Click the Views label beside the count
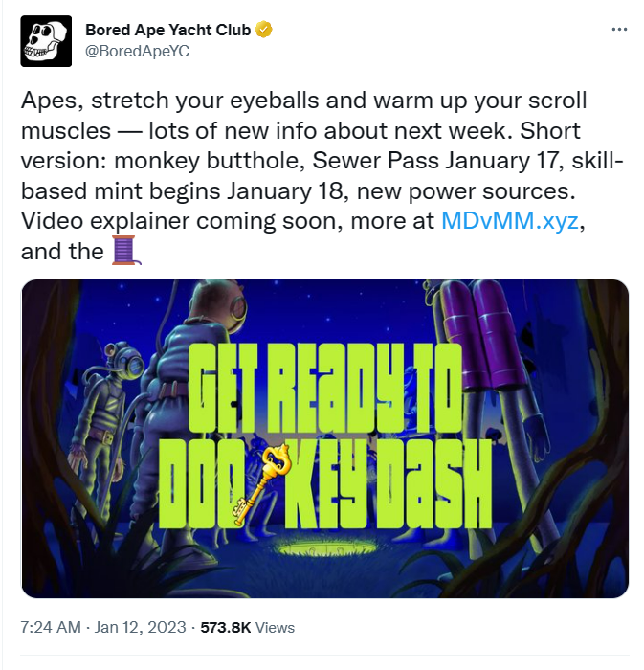The image size is (644, 670). 275,627
